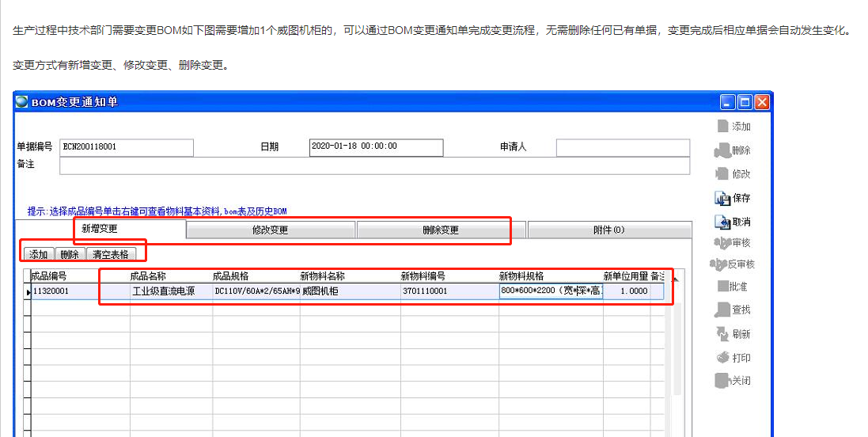Click the BOM变更通知单 window title icon
The image size is (868, 437).
click(x=21, y=102)
